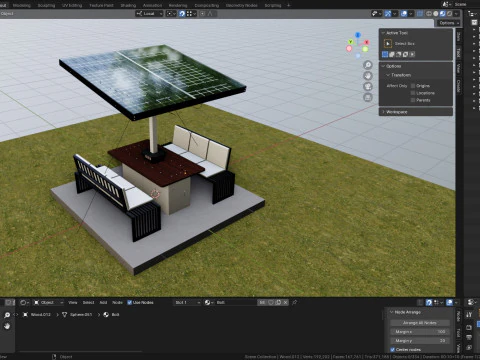This screenshot has height=360, width=480.
Task: Collapse the Transform subpanel
Action: pyautogui.click(x=388, y=75)
